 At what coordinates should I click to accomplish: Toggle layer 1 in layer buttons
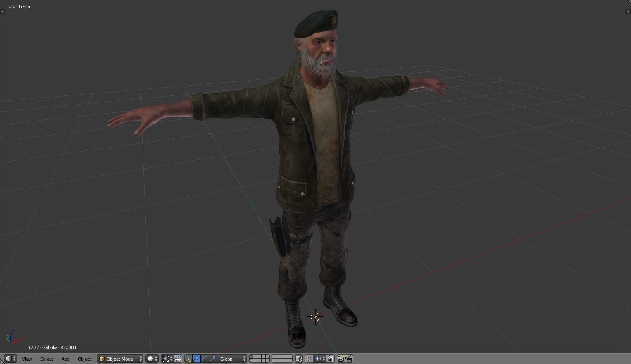251,357
